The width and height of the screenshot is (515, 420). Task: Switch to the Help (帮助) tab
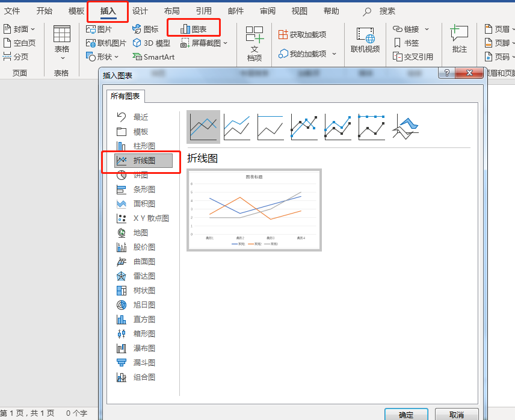click(x=331, y=11)
